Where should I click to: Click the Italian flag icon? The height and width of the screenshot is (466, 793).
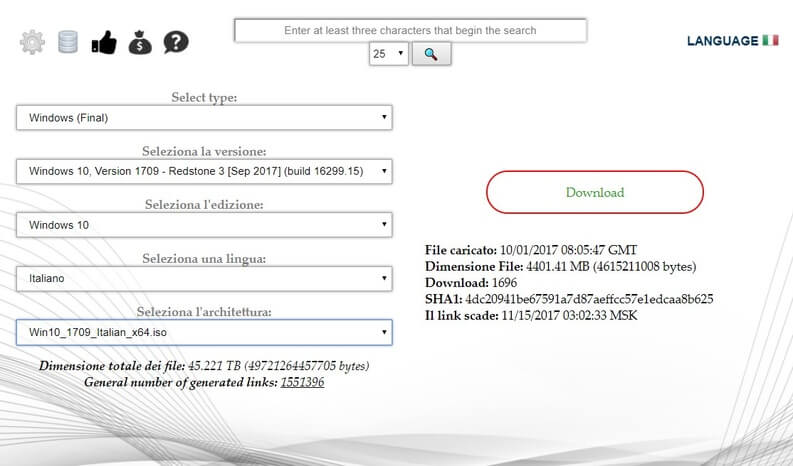(x=770, y=40)
